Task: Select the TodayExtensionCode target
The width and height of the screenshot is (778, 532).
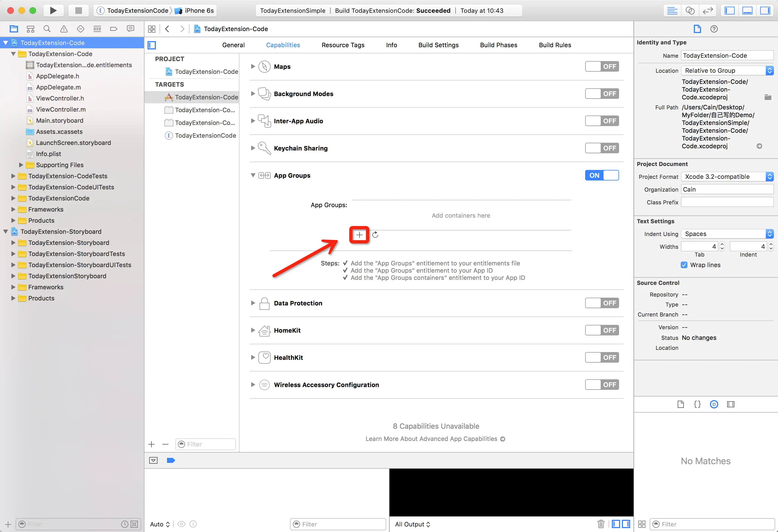Action: (x=205, y=135)
